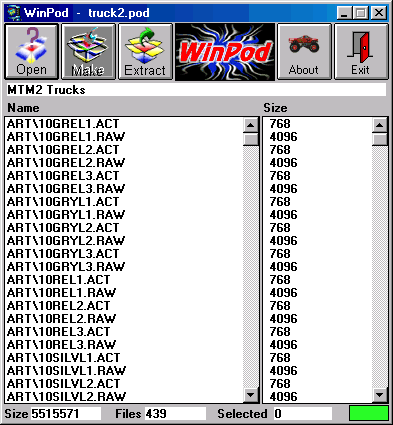Select the Make pod tool
The image size is (393, 425).
[x=88, y=52]
